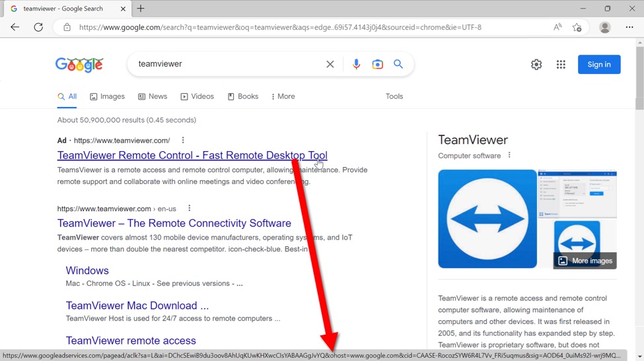Open options menu beside the ad URL
Screen dimensions: 644x361
click(x=183, y=140)
